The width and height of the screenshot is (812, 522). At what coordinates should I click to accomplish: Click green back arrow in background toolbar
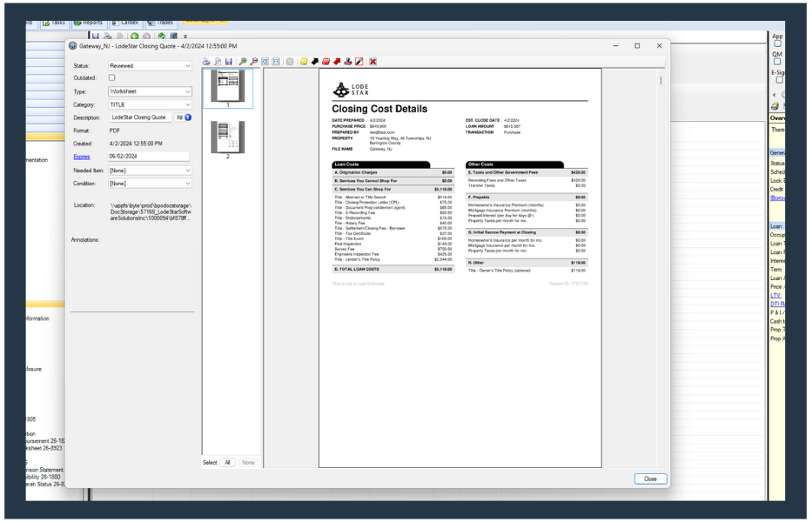pos(135,37)
